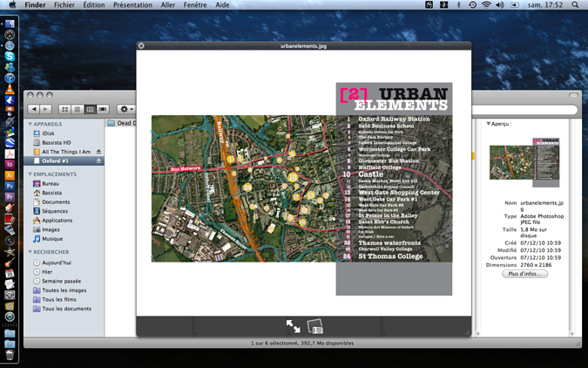Click the Finder search field

[x=524, y=110]
